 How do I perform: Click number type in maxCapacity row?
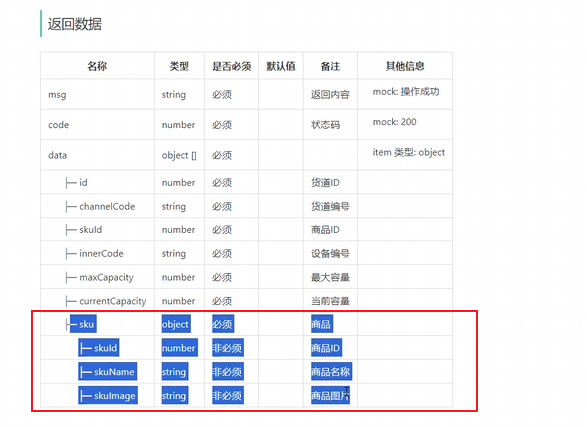coord(178,277)
